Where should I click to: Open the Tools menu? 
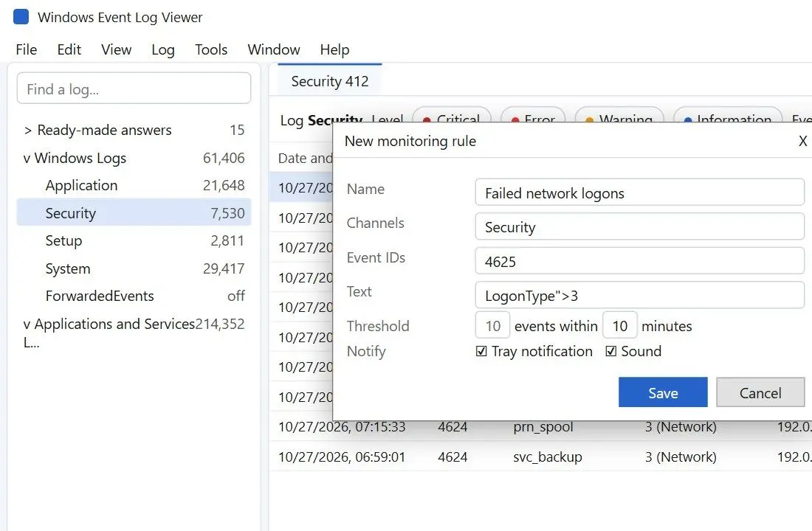(x=211, y=49)
